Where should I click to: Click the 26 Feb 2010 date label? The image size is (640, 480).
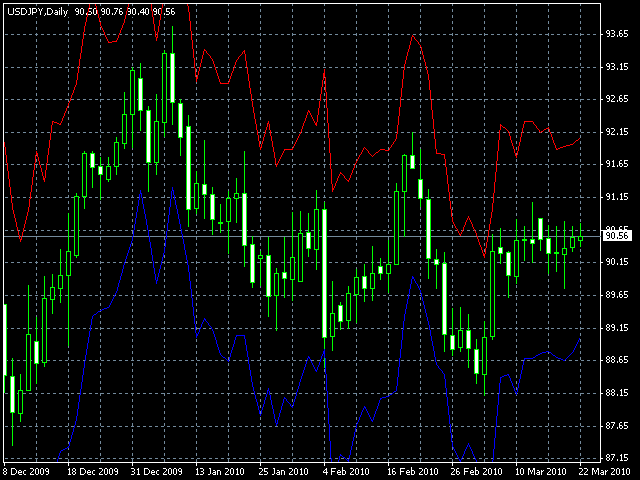[477, 472]
